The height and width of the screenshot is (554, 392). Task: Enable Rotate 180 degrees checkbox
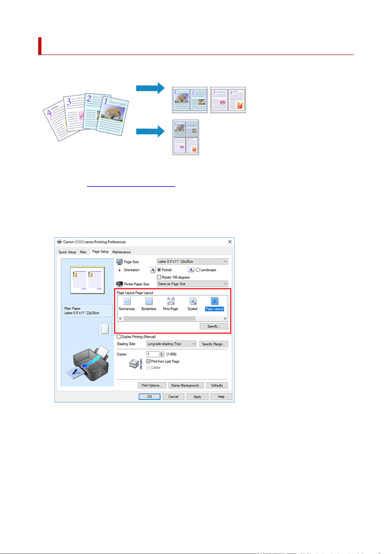[x=159, y=277]
